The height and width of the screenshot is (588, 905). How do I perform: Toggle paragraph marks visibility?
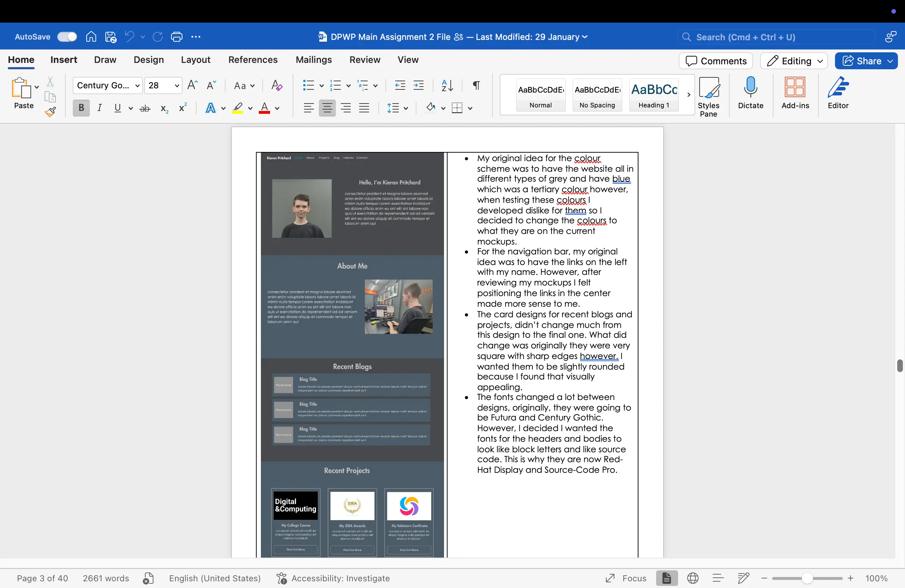476,86
